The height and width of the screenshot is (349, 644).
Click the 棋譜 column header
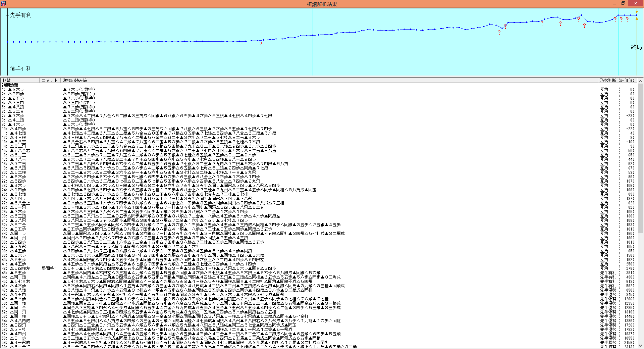point(20,81)
